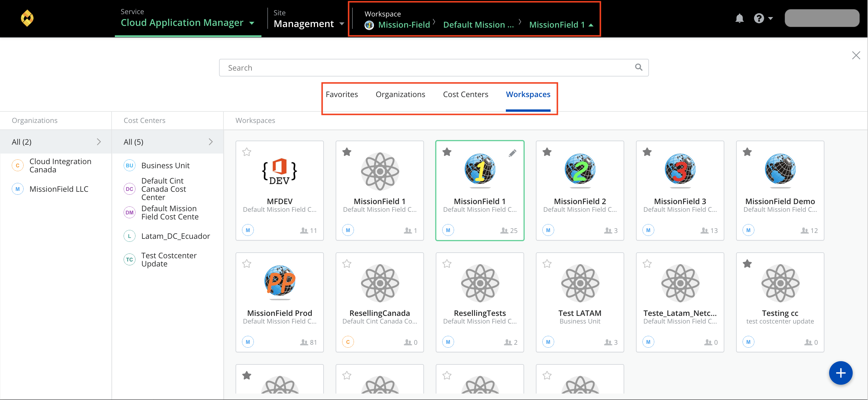The width and height of the screenshot is (868, 400).
Task: Select Default Mission Field Cost Cente
Action: pos(168,212)
